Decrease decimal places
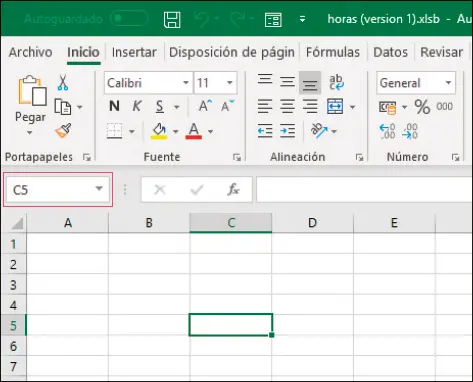 (x=410, y=131)
